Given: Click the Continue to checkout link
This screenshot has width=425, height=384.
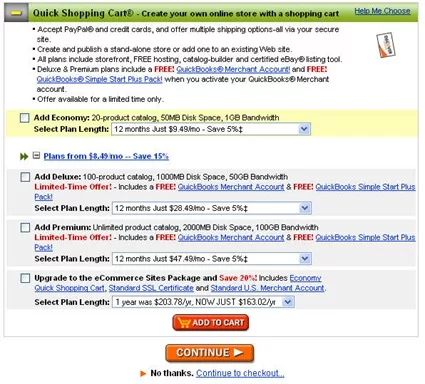Looking at the screenshot, I should [240, 373].
